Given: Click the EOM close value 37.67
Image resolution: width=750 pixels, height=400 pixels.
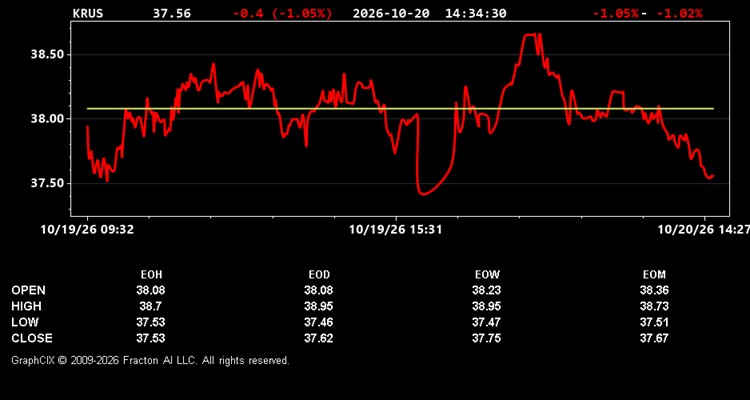Looking at the screenshot, I should 654,338.
